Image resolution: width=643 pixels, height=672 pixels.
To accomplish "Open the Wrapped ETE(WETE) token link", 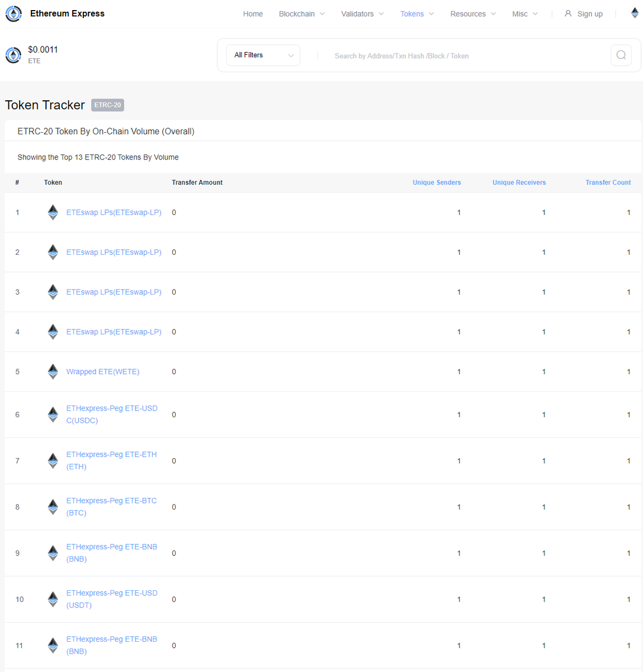I will [x=103, y=371].
